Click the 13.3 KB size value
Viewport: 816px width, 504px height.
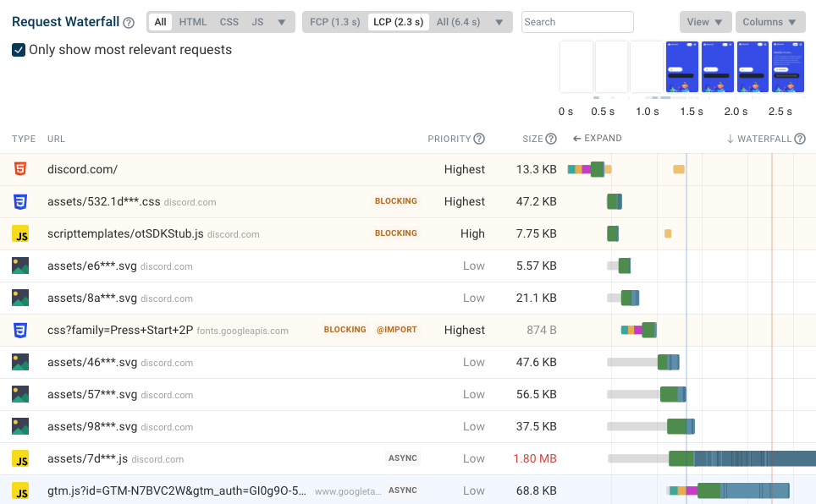point(537,169)
